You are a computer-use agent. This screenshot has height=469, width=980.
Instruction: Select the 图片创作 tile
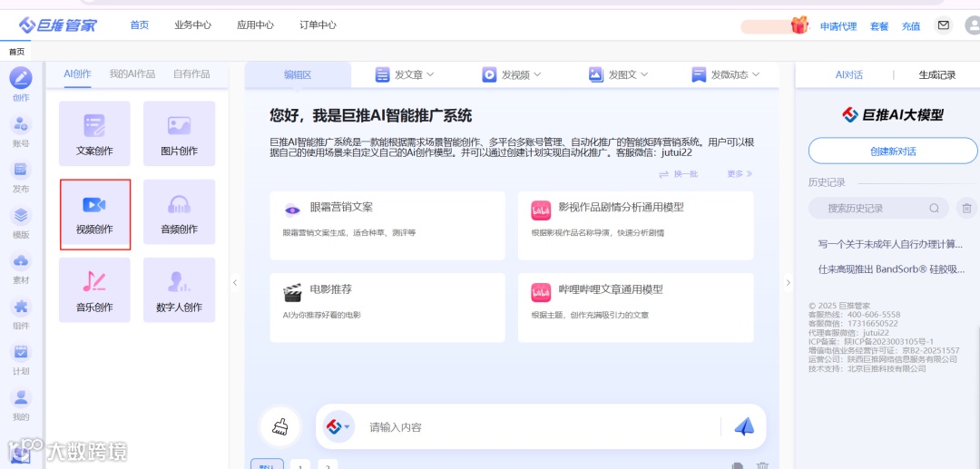(x=179, y=133)
